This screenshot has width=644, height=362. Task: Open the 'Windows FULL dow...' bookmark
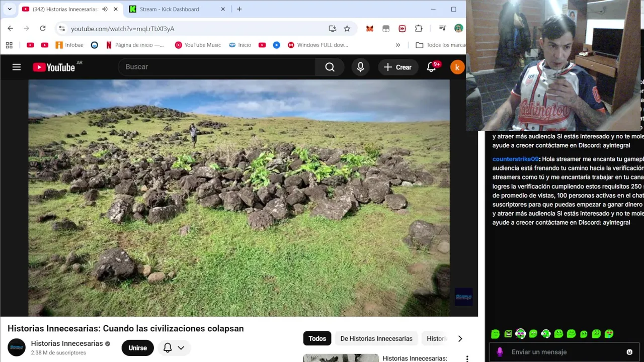click(x=317, y=45)
